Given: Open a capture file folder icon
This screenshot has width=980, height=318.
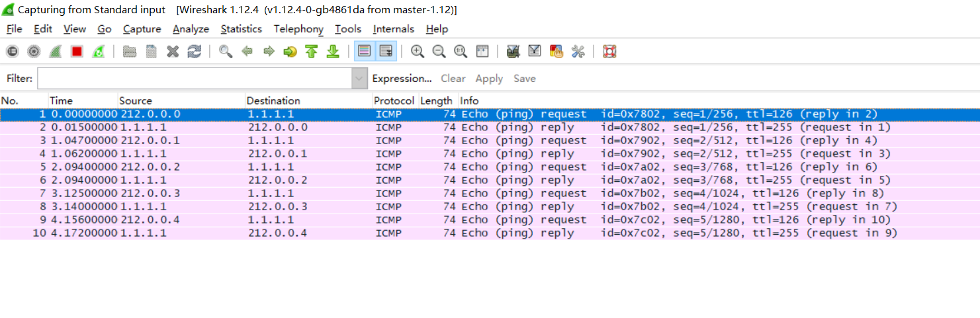Looking at the screenshot, I should point(130,52).
